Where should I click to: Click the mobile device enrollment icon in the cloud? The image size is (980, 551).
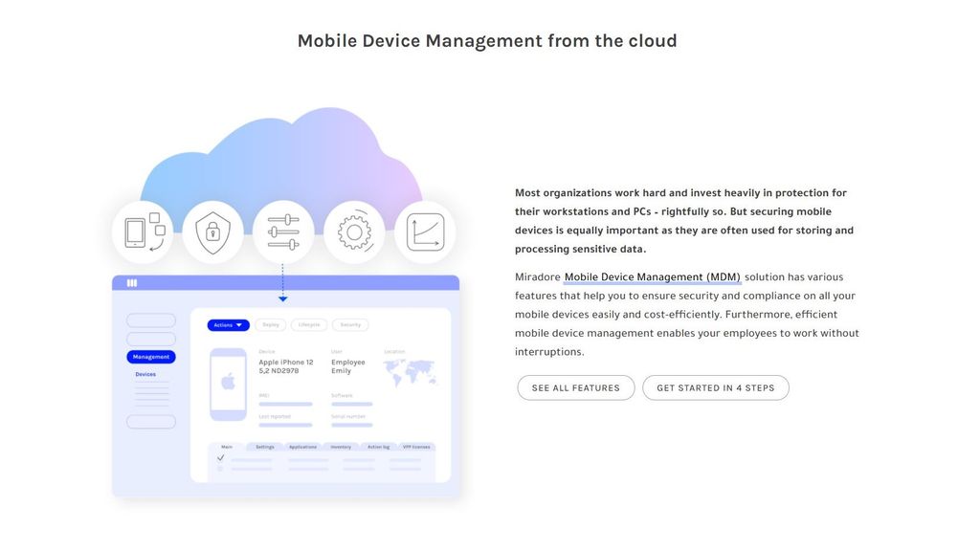[x=142, y=231]
